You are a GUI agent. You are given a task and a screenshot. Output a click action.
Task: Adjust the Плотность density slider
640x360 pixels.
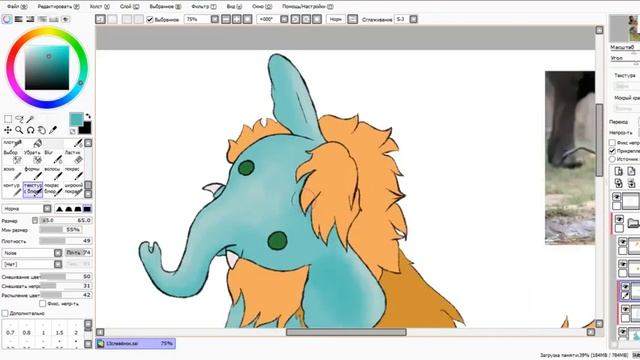[x=65, y=241]
